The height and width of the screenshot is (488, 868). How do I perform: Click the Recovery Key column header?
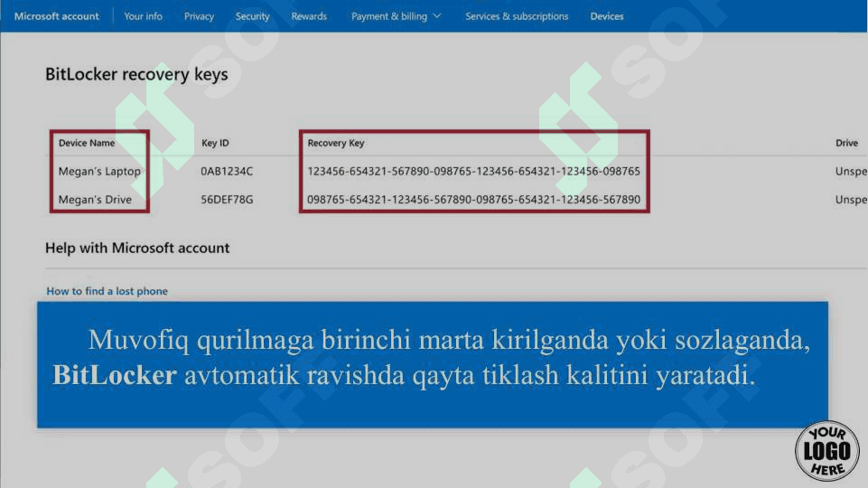[335, 143]
